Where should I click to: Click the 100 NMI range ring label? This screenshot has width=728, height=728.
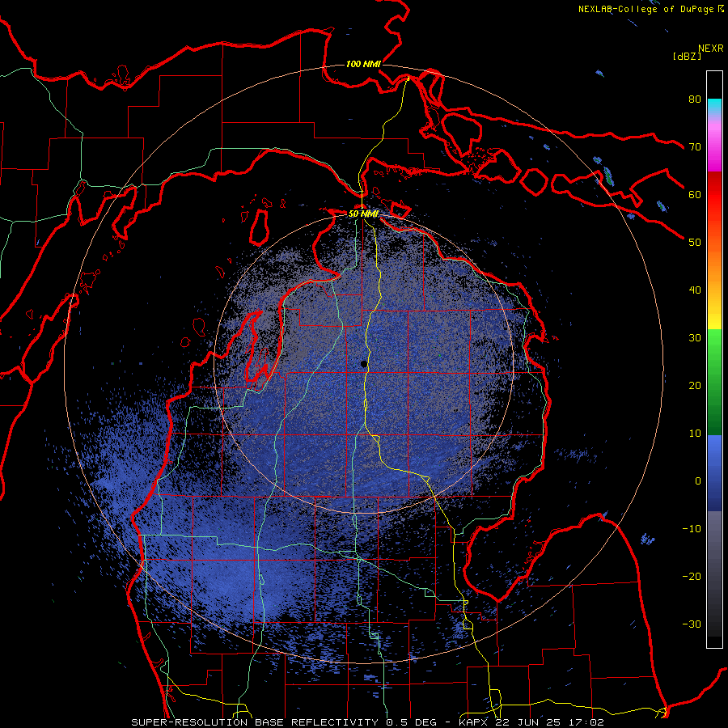363,64
